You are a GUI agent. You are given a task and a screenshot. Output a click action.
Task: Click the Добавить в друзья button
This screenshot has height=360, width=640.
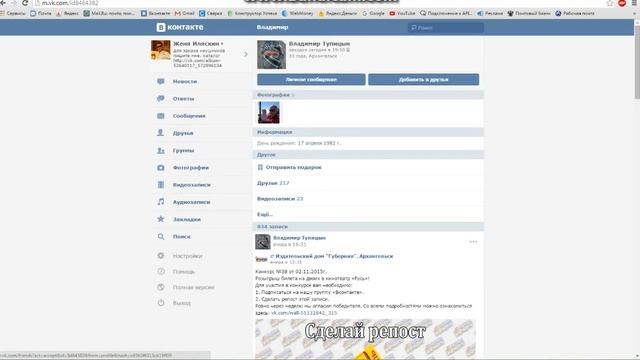pyautogui.click(x=424, y=80)
